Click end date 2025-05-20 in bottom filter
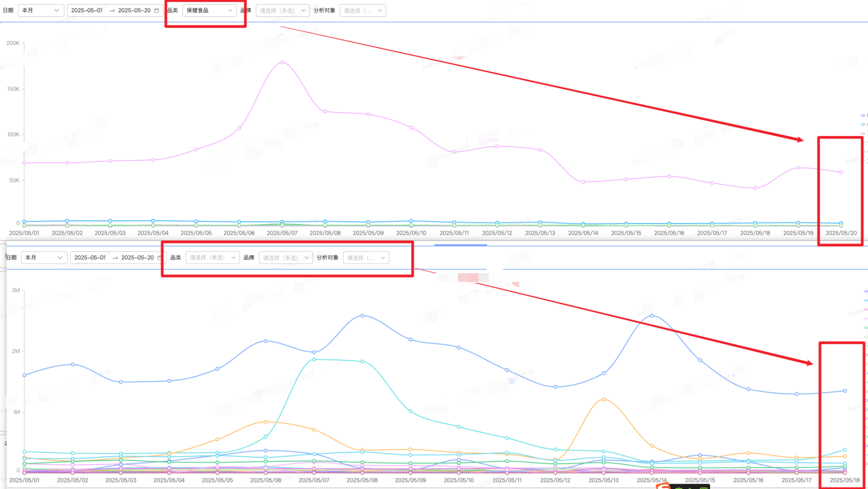The width and height of the screenshot is (868, 489). coord(137,258)
